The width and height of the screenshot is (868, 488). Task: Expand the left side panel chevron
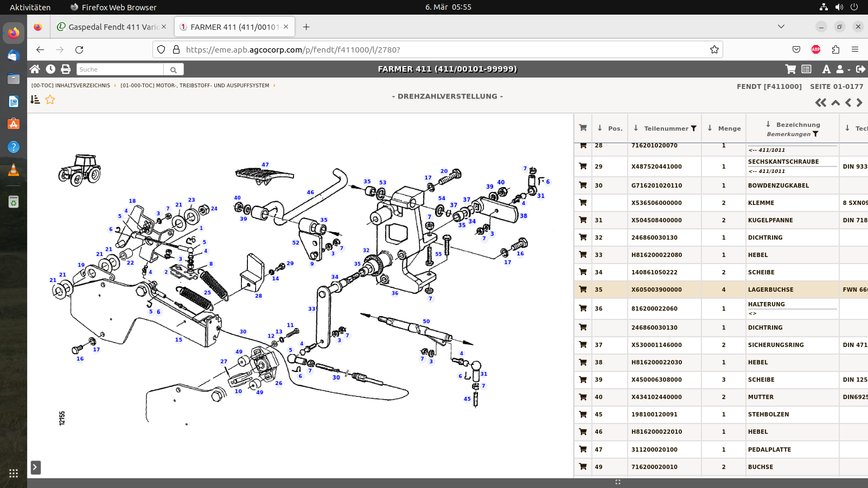[35, 467]
